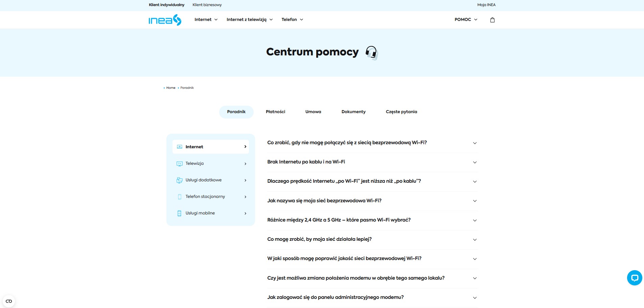The image size is (644, 308).
Task: Click the Telewizja TV icon in sidebar
Action: click(180, 164)
